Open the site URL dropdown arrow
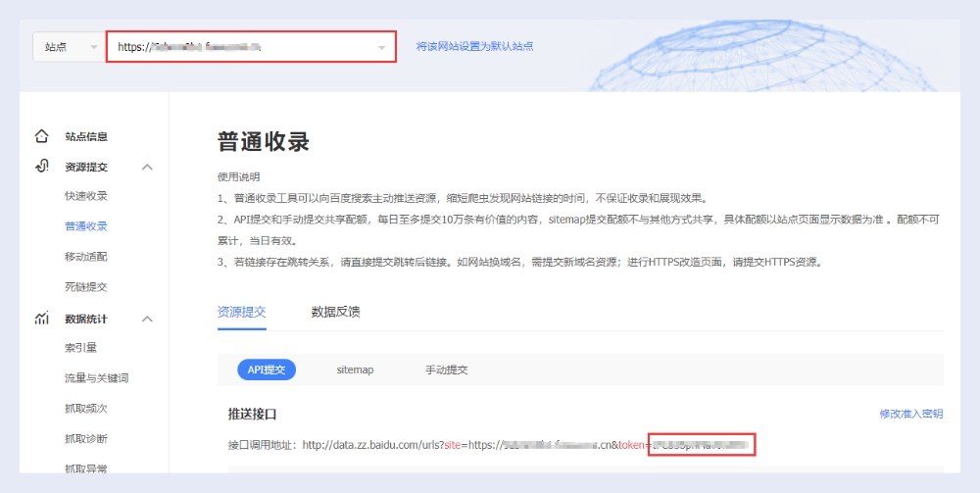Viewport: 980px width, 493px height. [x=381, y=47]
